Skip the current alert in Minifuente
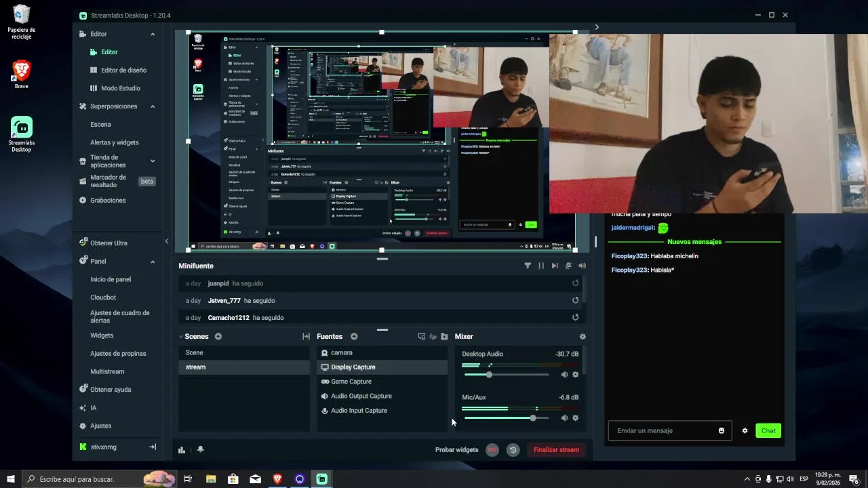Viewport: 868px width, 488px height. coord(555,266)
